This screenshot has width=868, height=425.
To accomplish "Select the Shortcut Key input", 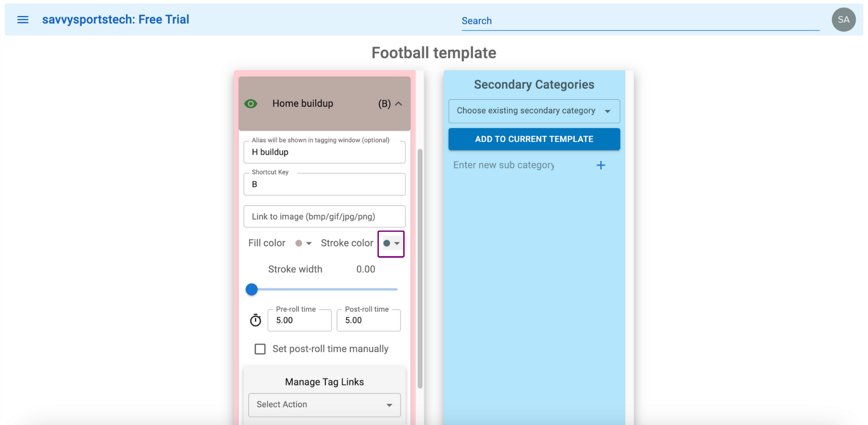I will (x=325, y=184).
